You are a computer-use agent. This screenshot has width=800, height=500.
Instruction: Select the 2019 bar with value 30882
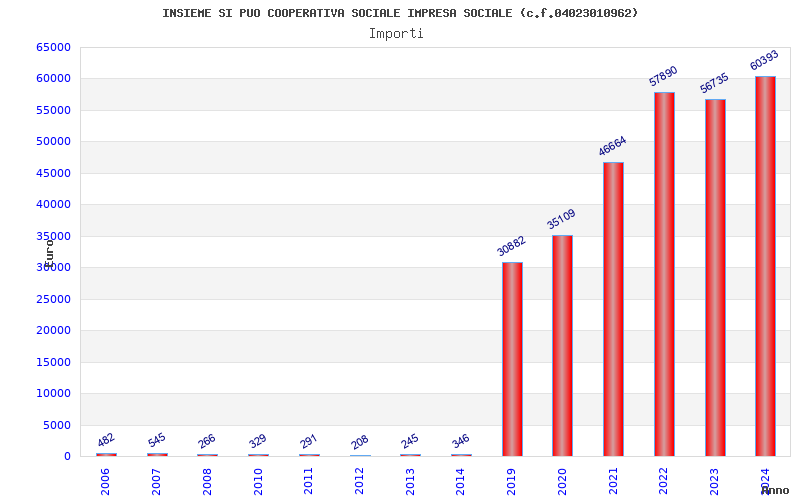pos(512,359)
